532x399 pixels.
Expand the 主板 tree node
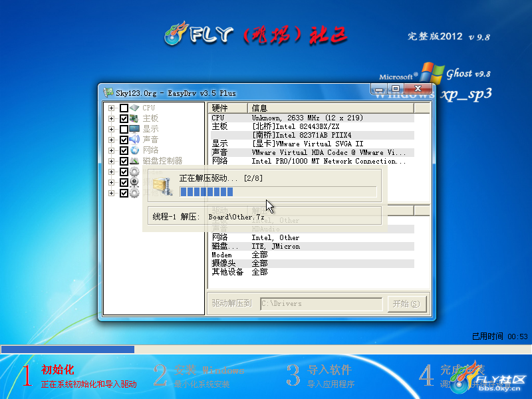point(111,118)
